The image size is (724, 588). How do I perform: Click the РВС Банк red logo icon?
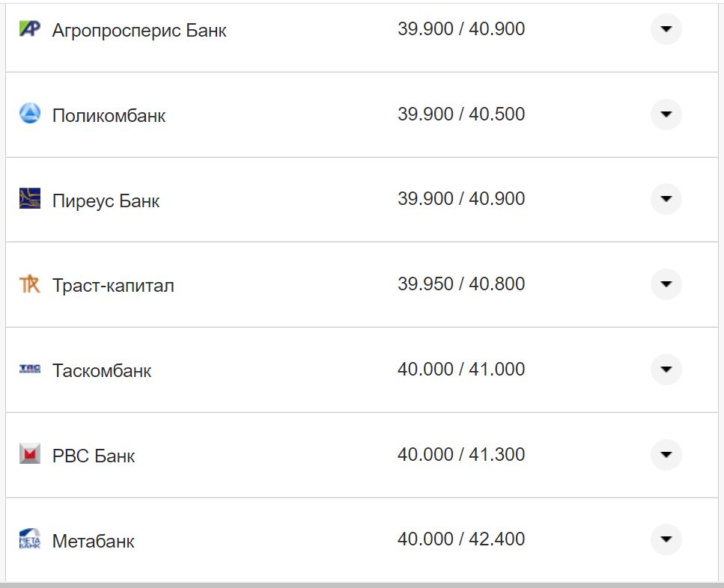point(29,454)
